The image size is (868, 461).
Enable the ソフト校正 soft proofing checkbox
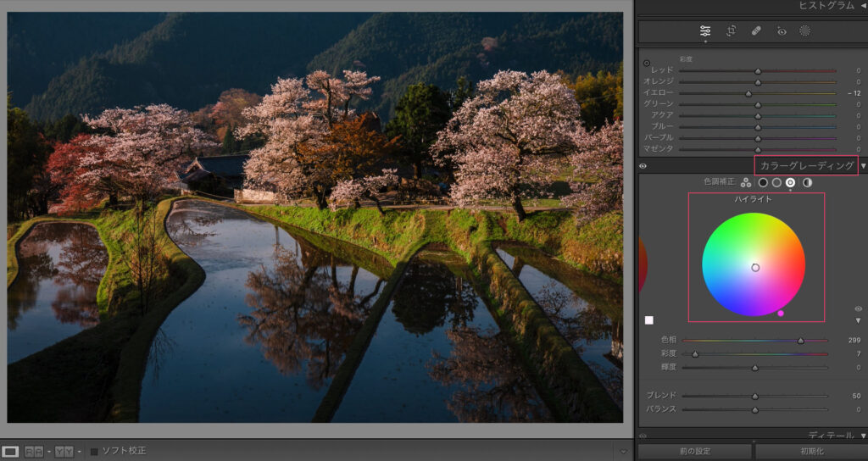[95, 451]
